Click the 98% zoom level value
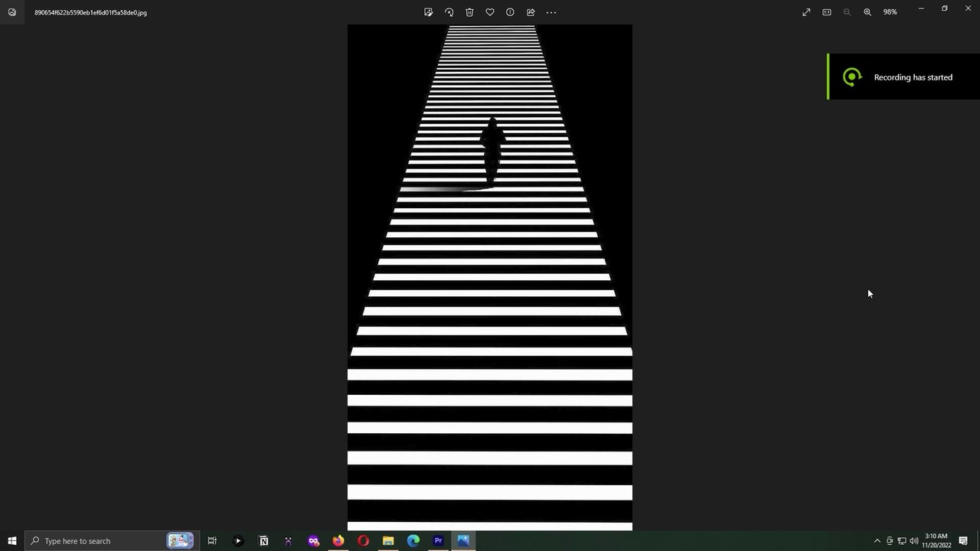The height and width of the screenshot is (551, 980). [x=890, y=12]
